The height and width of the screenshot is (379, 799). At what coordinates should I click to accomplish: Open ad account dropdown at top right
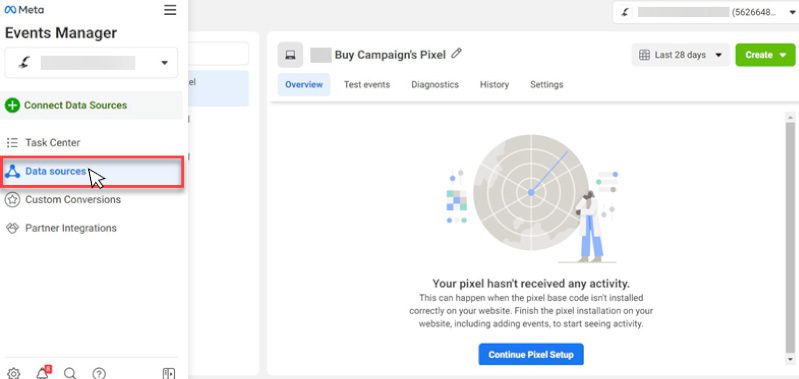point(705,12)
